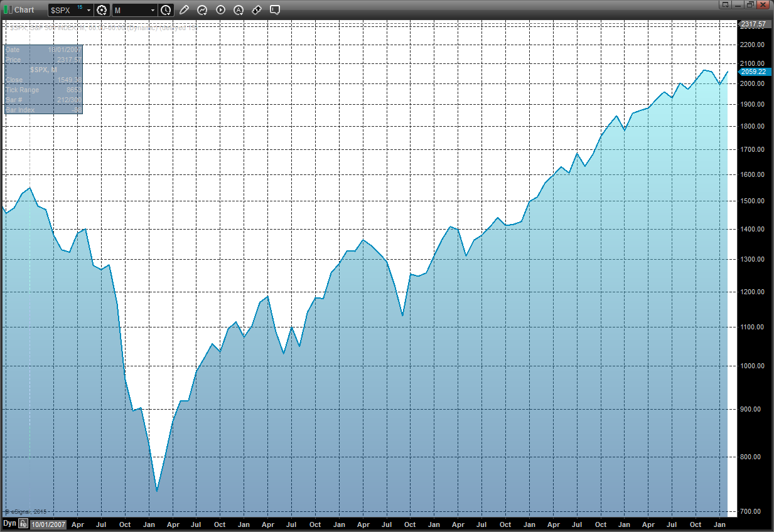Screen dimensions: 774x532
Task: Toggle the Dyn dynamic mode label
Action: [9, 523]
